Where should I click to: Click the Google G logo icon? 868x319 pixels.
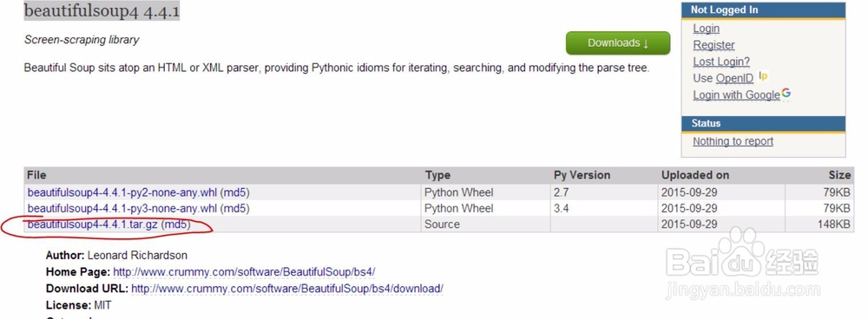click(x=786, y=94)
